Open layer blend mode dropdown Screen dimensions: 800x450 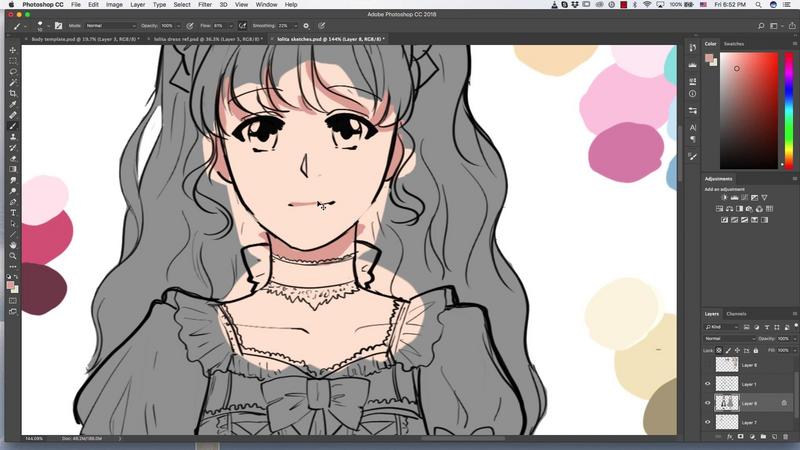click(x=730, y=338)
